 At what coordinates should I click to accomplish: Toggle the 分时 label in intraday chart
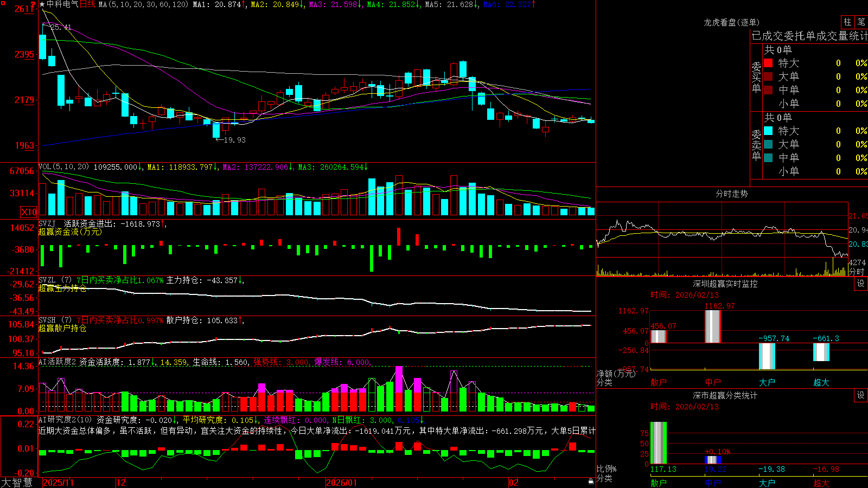pyautogui.click(x=857, y=271)
